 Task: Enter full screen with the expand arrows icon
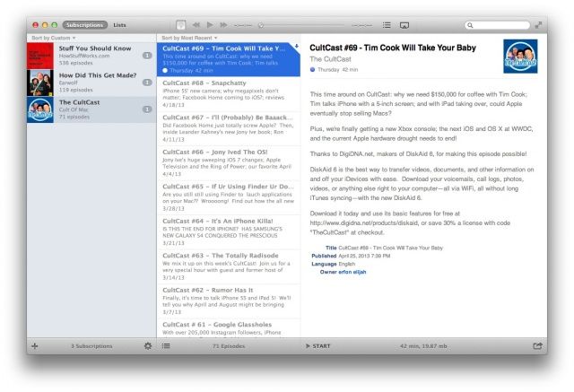coord(538,25)
